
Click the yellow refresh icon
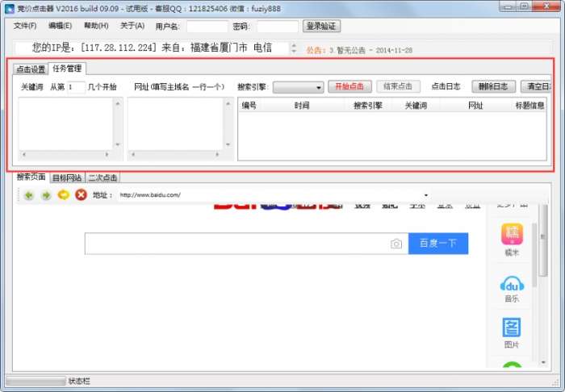click(x=63, y=195)
